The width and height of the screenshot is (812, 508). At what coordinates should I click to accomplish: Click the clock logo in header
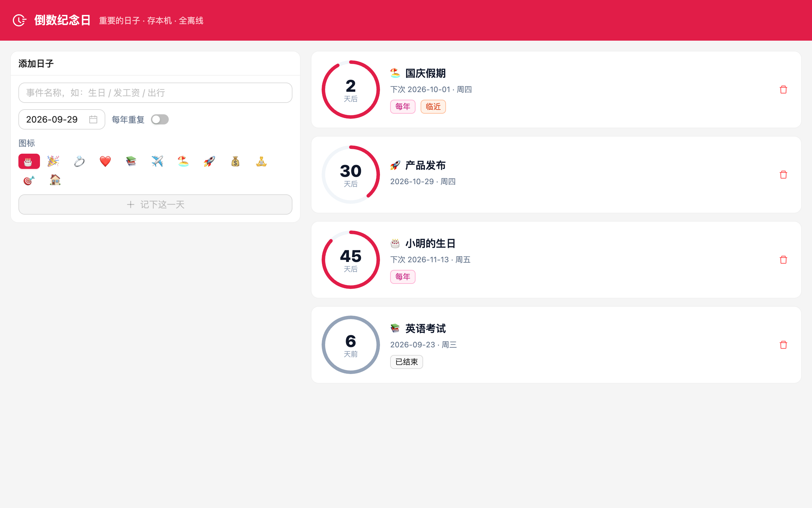19,20
